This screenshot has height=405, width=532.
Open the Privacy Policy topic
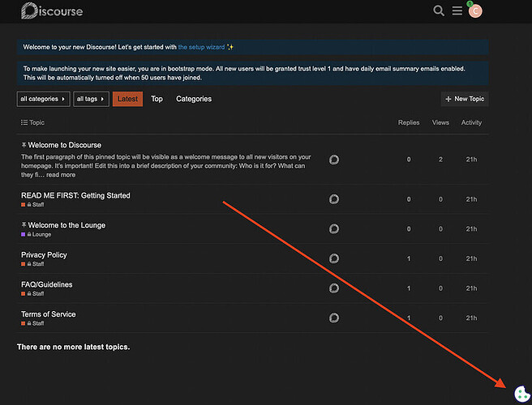tap(44, 255)
